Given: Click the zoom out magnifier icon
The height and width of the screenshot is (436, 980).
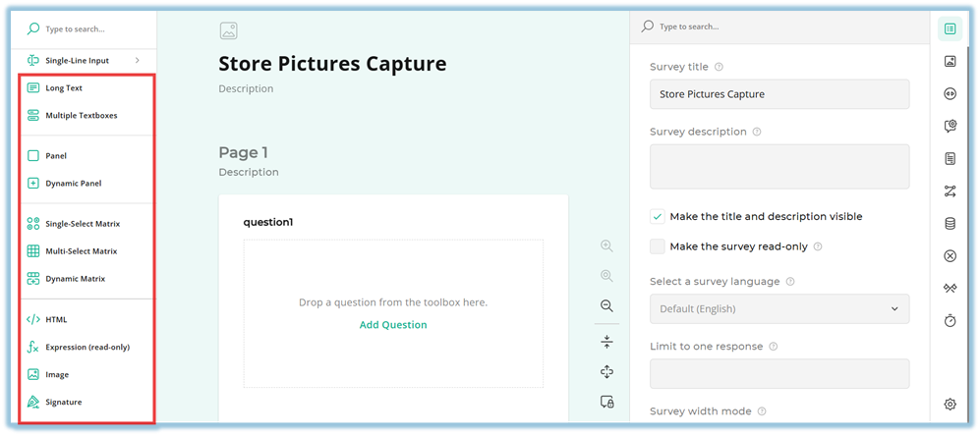Looking at the screenshot, I should 606,306.
